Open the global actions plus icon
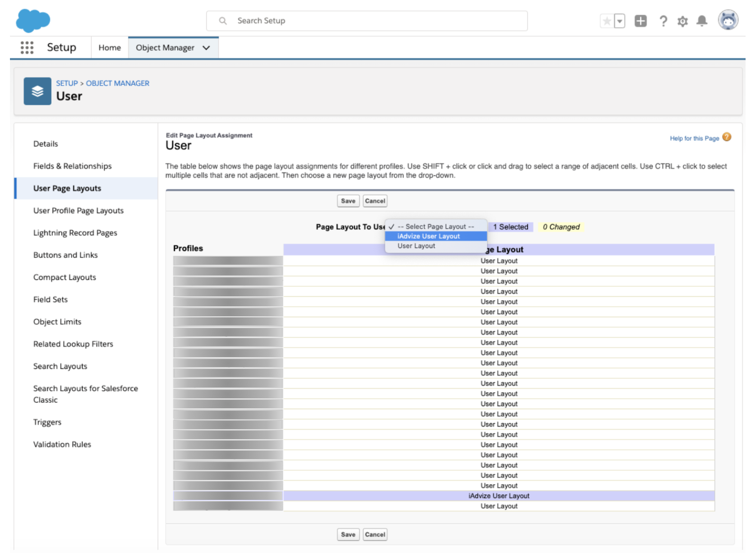The image size is (756, 553). 640,21
